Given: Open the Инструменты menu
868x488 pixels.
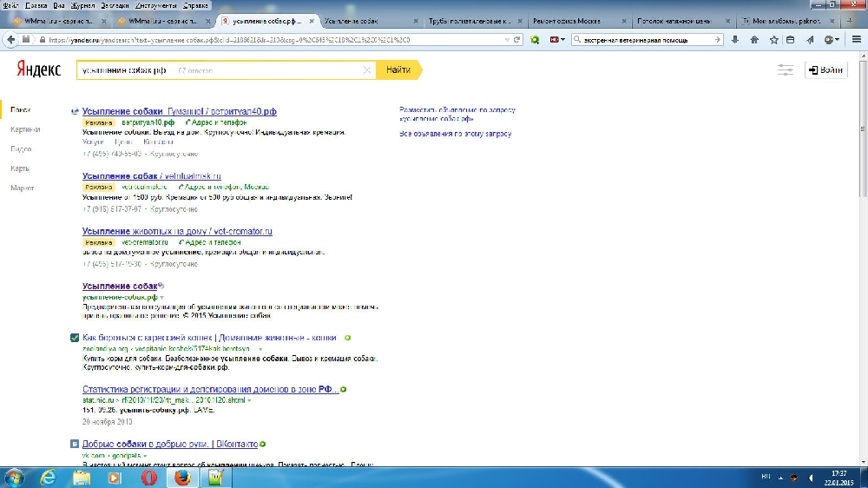Looking at the screenshot, I should click(x=156, y=5).
